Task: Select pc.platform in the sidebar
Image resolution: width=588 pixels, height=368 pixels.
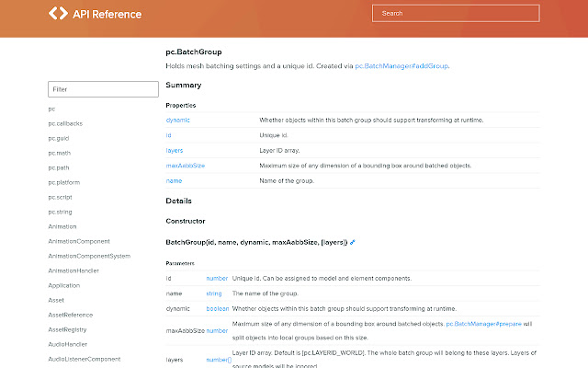Action: coord(64,182)
